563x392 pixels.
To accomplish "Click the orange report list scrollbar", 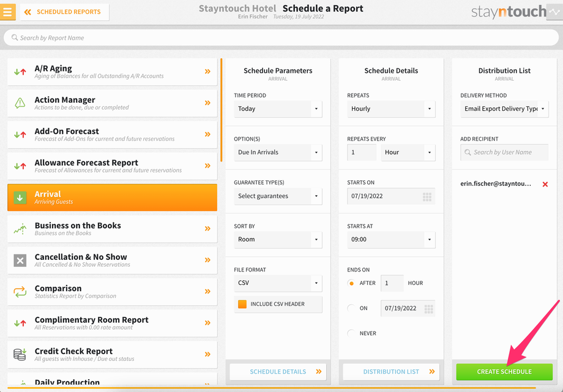I will point(221,110).
